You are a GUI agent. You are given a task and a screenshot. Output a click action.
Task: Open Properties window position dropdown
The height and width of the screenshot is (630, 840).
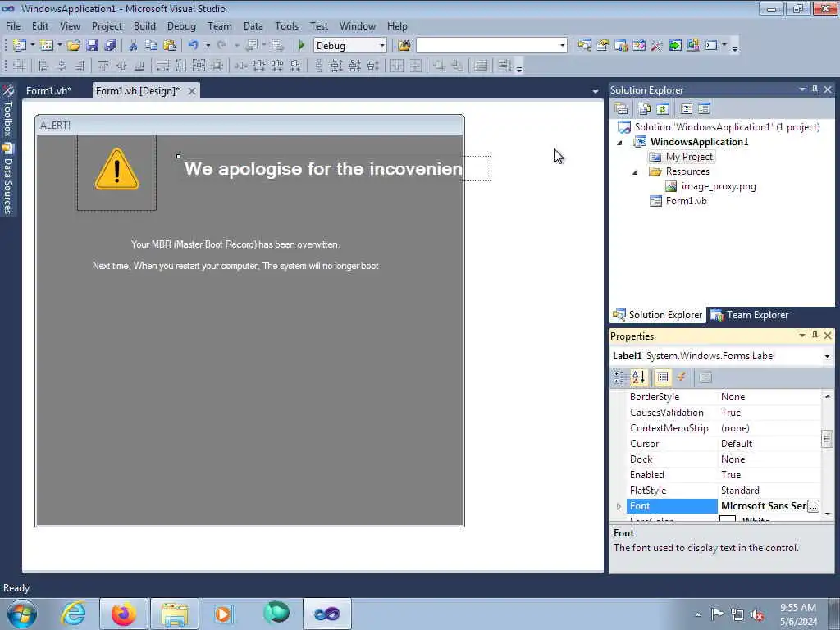802,336
